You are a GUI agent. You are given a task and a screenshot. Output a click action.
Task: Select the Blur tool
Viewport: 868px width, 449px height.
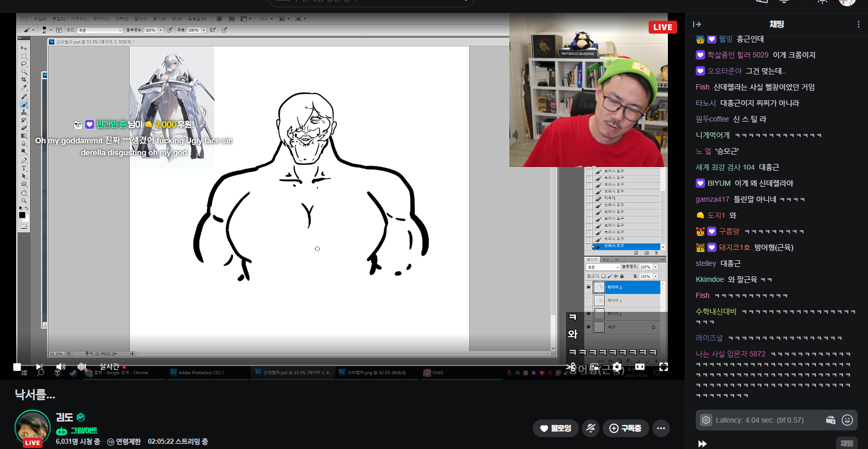tap(24, 143)
